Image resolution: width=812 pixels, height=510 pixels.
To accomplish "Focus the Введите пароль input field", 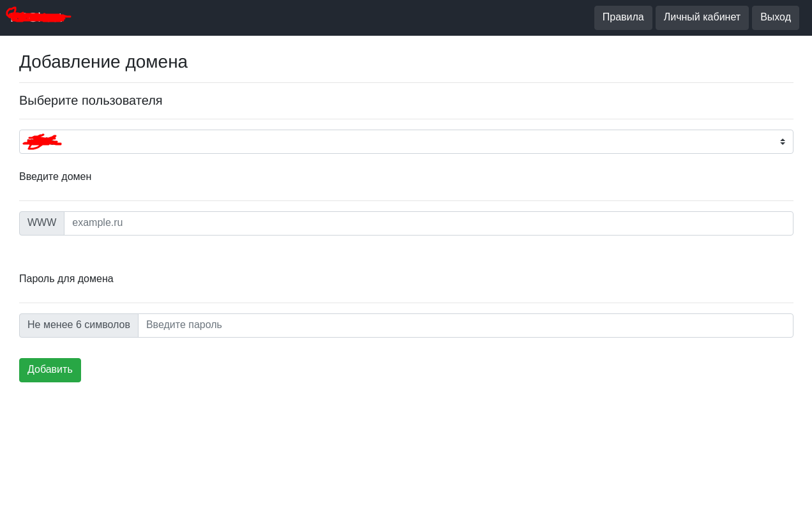I will click(465, 326).
